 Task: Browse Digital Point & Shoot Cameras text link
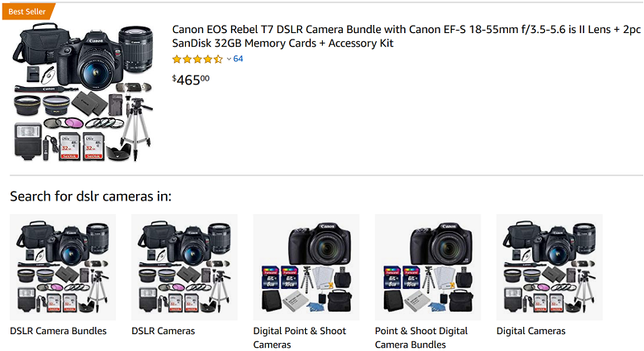(301, 337)
